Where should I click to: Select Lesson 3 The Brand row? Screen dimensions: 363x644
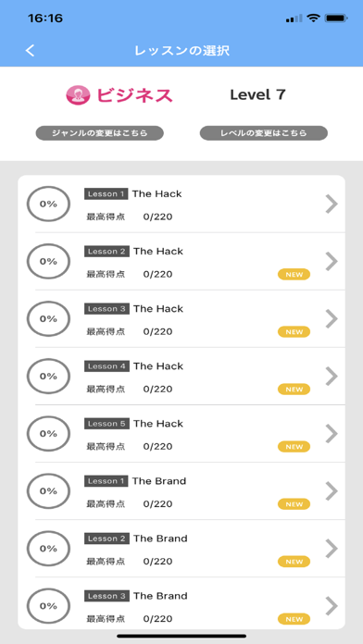[181, 603]
